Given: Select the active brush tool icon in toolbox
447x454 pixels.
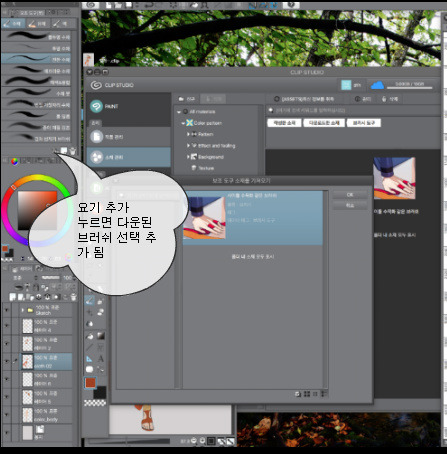Looking at the screenshot, I should 89,301.
